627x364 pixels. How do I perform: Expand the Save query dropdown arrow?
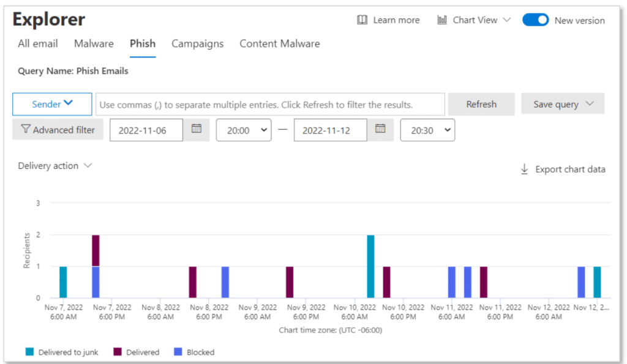point(590,104)
